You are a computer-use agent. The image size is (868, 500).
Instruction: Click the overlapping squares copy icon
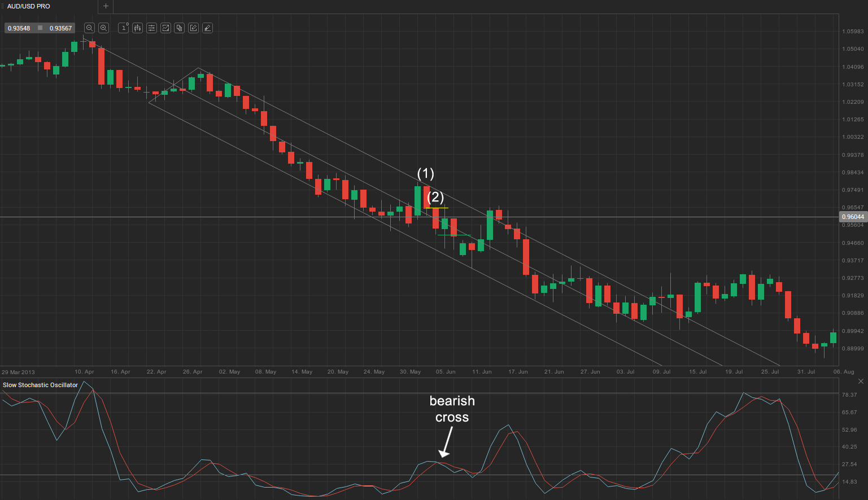tap(179, 28)
